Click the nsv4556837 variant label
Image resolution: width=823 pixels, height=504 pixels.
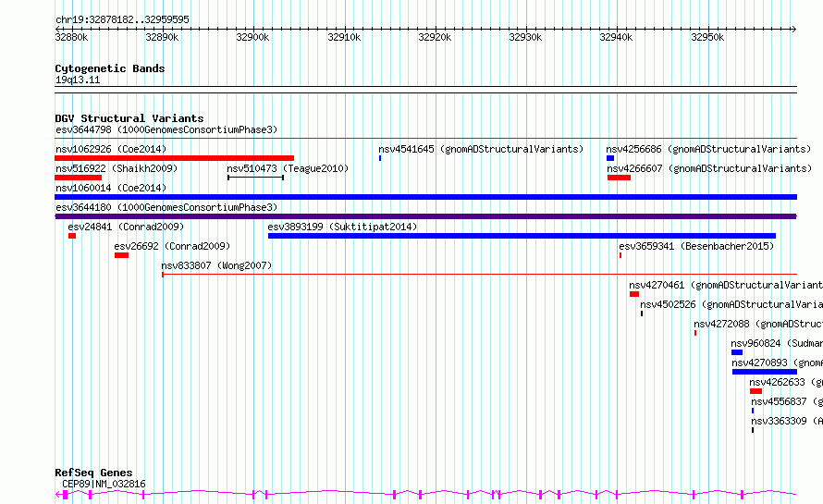(787, 401)
